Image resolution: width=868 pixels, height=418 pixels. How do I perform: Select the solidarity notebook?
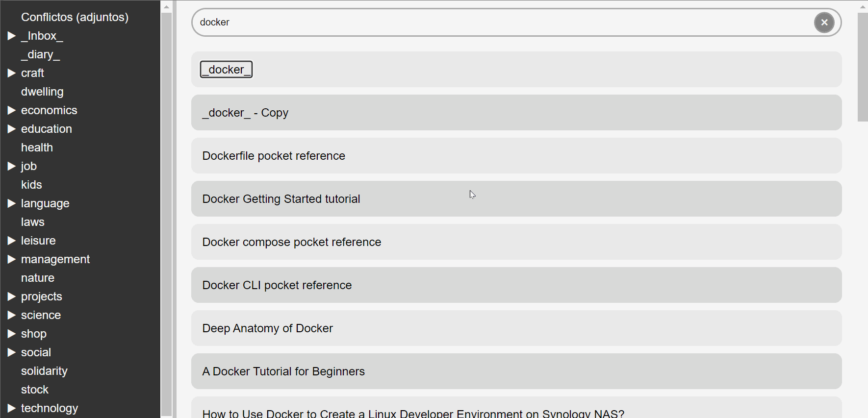44,371
